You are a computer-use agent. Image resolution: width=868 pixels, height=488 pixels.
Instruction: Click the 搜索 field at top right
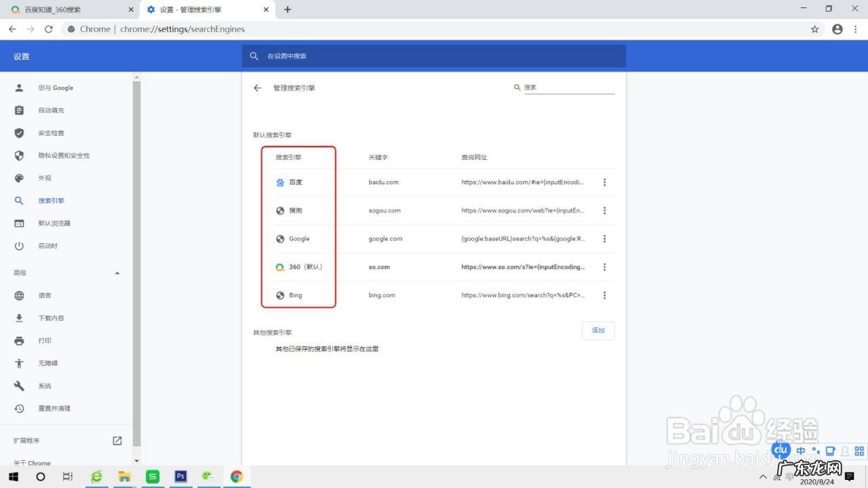point(563,87)
